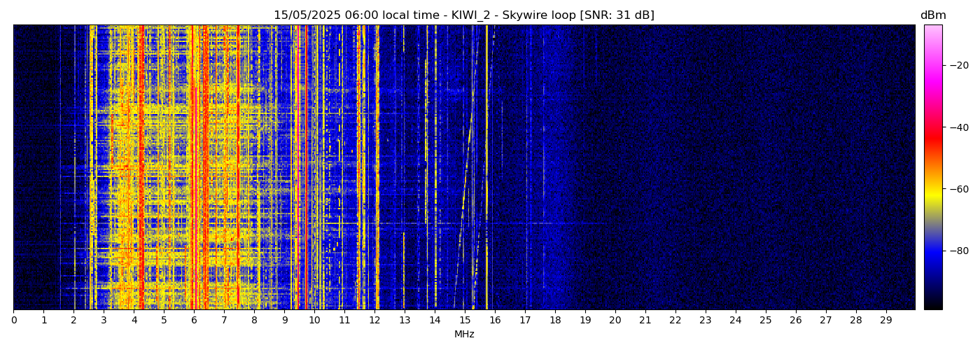Click the solid yellow carrier line near 15.7 MHz

point(486,168)
